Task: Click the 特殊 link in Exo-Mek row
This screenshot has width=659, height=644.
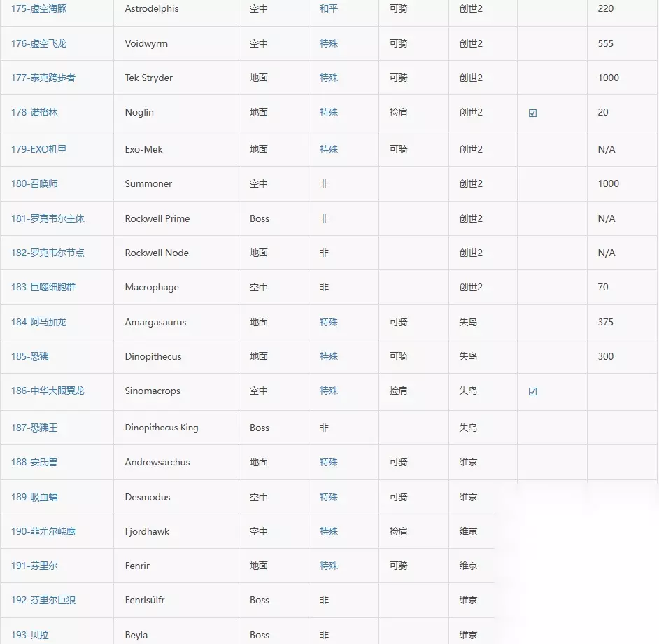Action: click(x=329, y=149)
